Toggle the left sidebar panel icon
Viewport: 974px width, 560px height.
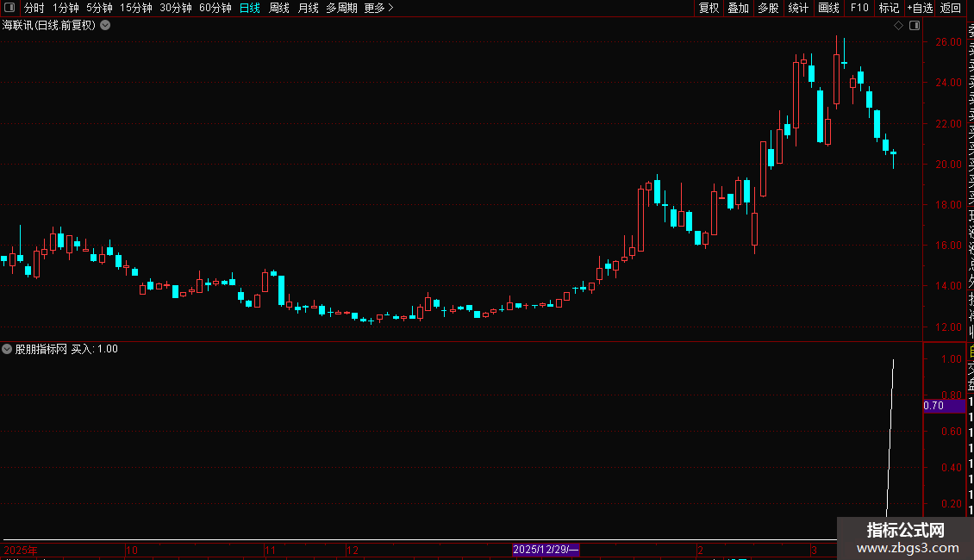9,8
